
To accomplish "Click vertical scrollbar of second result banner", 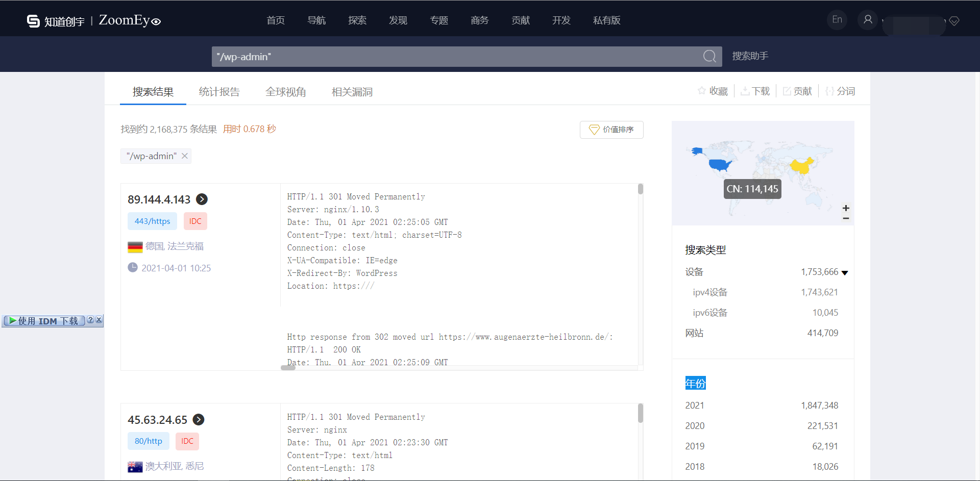I will coord(641,413).
